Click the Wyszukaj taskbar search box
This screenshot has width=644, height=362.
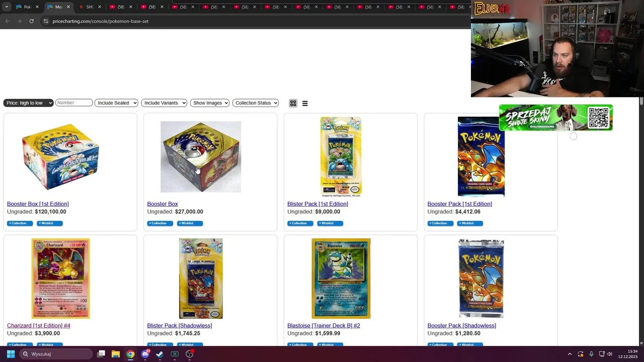pyautogui.click(x=55, y=354)
